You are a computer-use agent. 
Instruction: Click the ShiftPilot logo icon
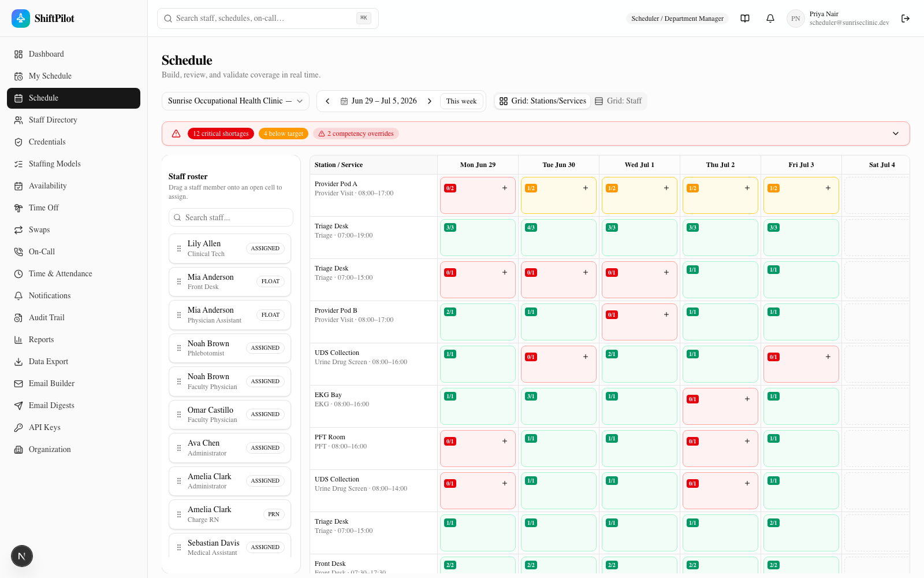tap(21, 18)
